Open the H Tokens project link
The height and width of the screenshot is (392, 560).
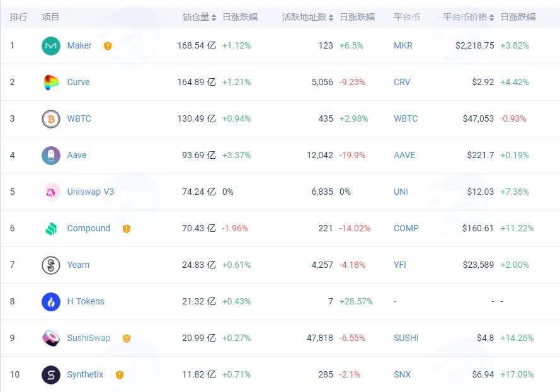click(86, 302)
